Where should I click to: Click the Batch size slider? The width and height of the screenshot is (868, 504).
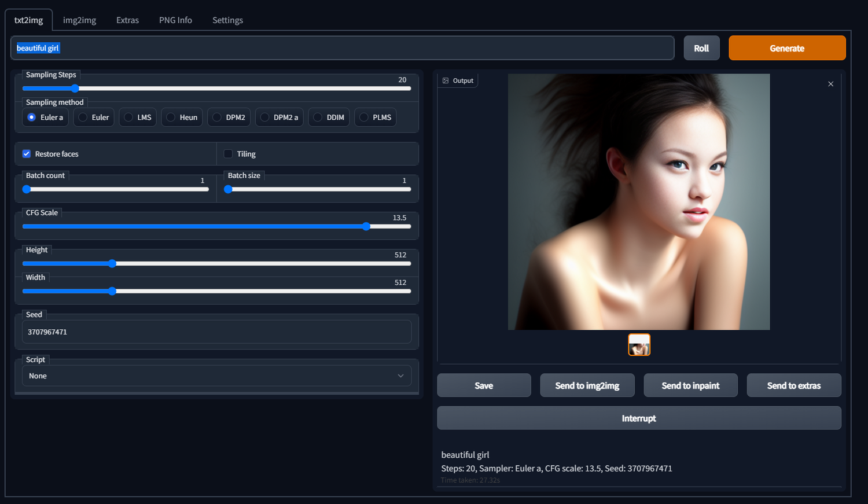(318, 189)
